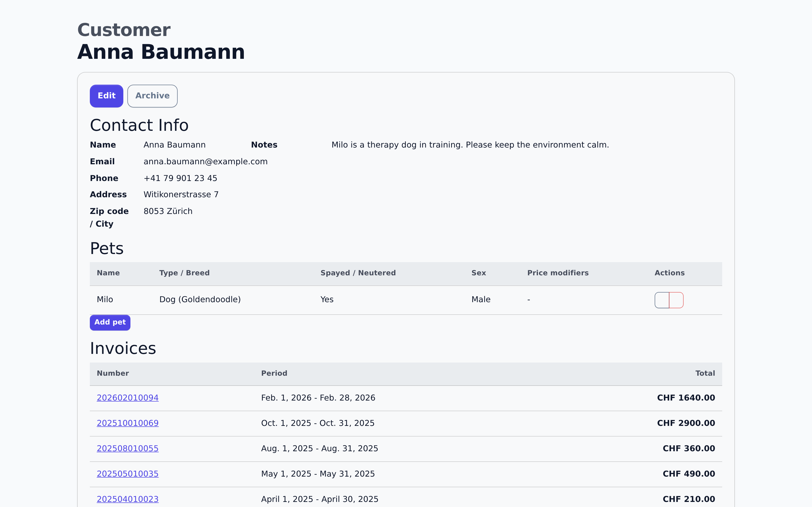Open invoice 202508010055
812x507 pixels.
click(x=127, y=449)
